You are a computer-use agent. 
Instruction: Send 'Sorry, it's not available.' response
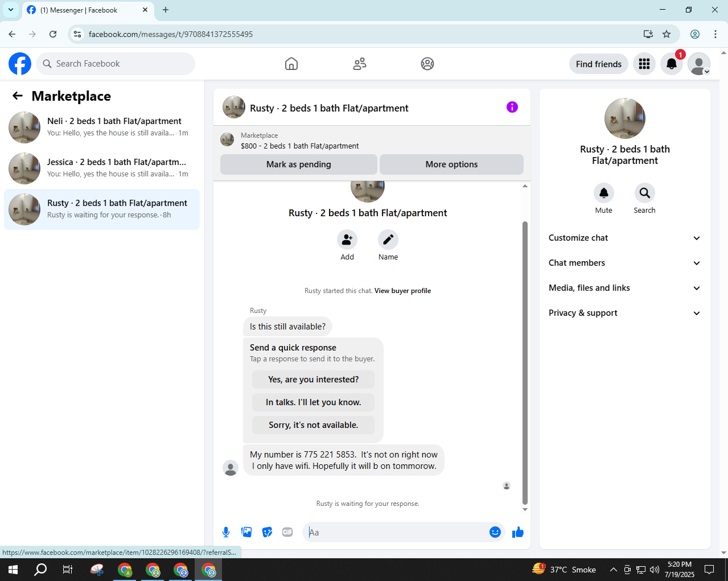click(314, 425)
